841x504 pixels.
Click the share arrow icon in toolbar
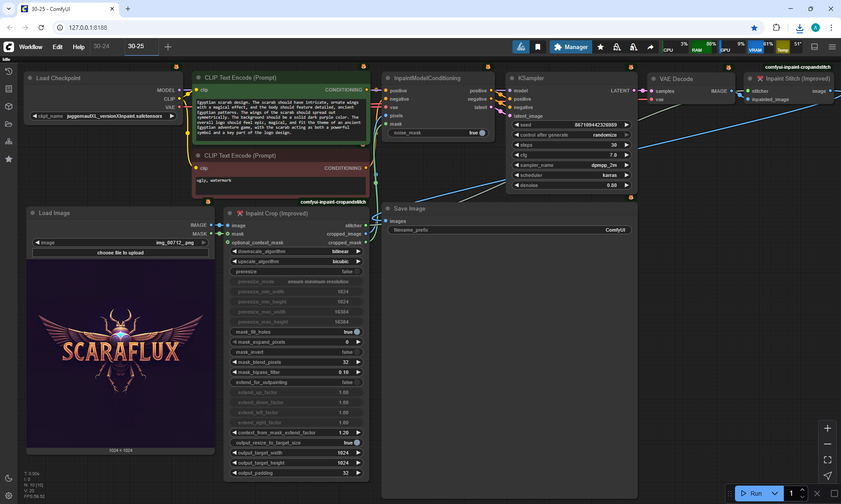(650, 47)
